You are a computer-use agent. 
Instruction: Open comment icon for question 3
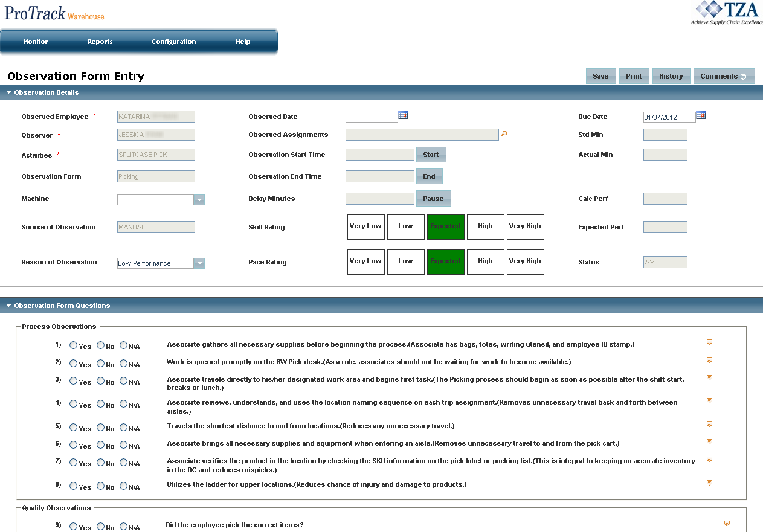[x=709, y=378]
